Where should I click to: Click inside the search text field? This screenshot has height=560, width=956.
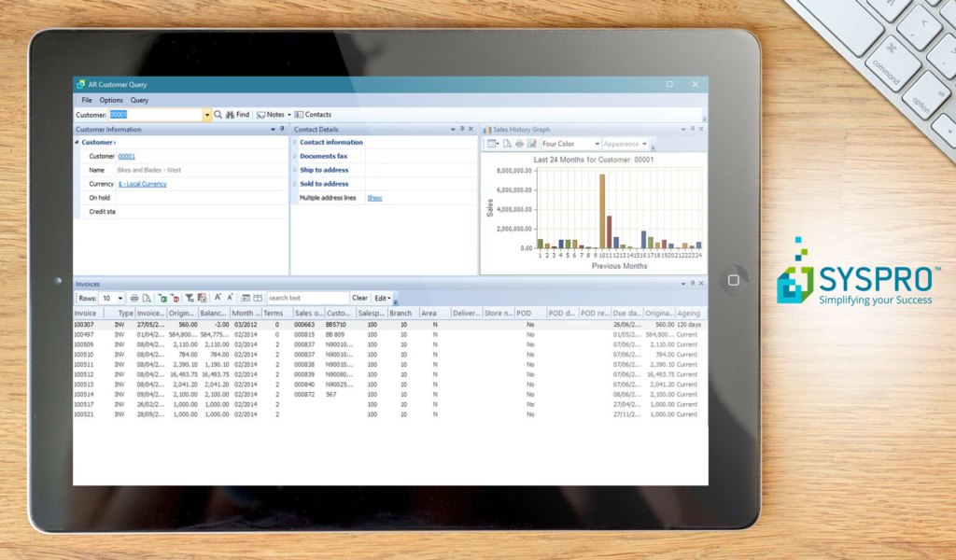coord(308,298)
